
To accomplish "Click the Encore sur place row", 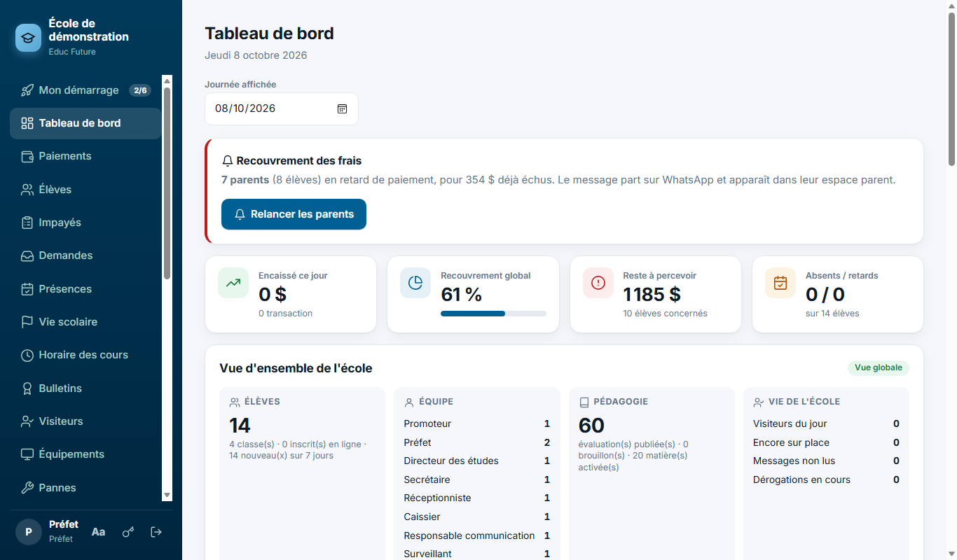I will [826, 442].
